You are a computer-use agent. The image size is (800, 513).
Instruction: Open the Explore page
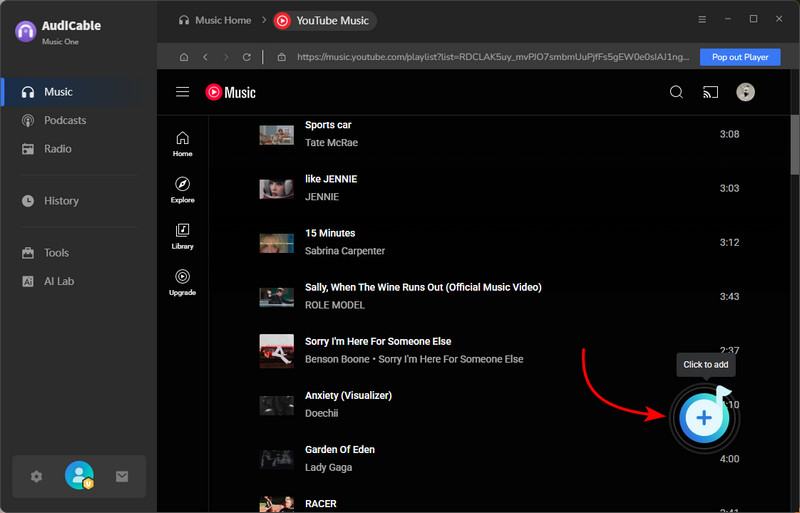click(x=183, y=190)
